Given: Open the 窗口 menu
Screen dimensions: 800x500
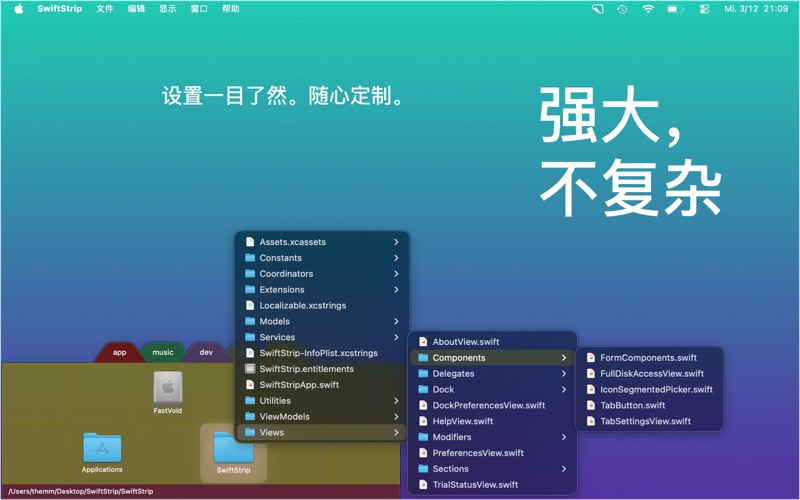Looking at the screenshot, I should tap(199, 9).
